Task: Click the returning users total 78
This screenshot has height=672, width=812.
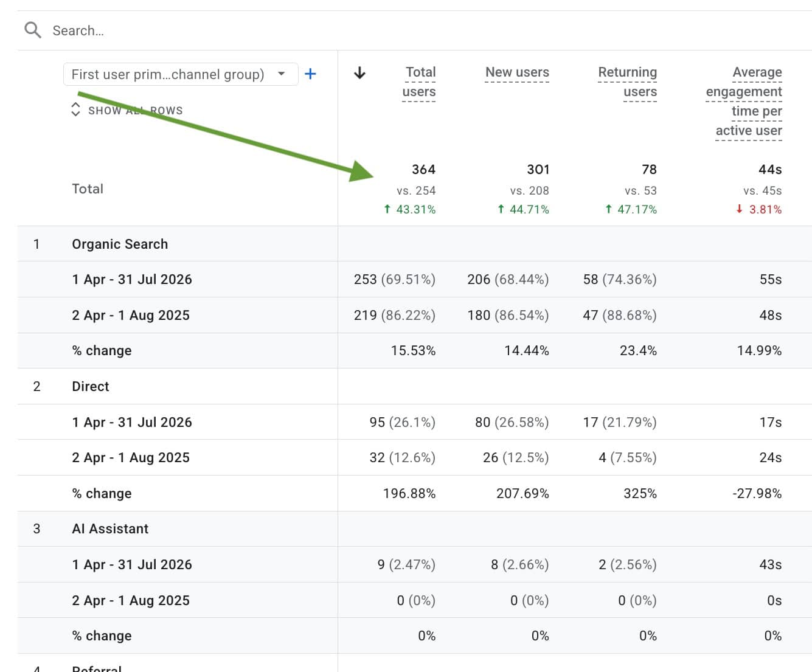Action: [649, 169]
